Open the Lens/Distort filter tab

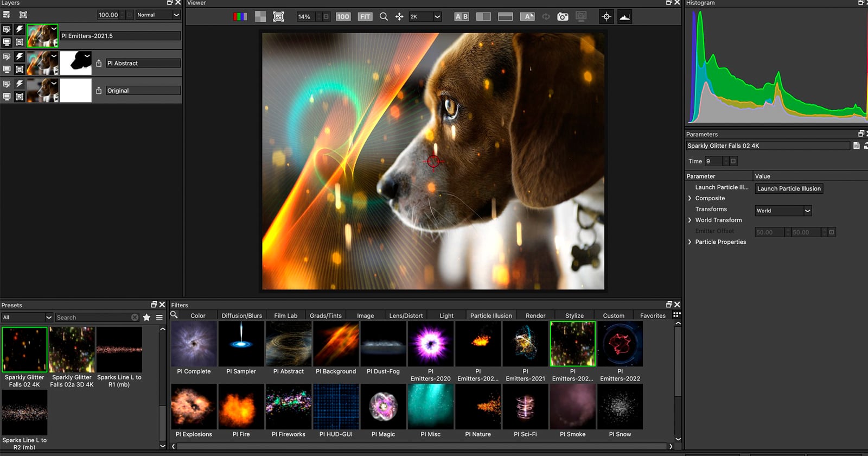click(405, 315)
